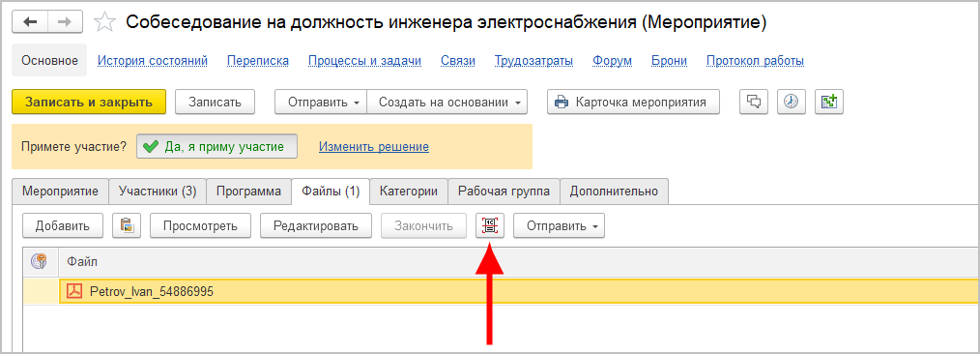Click the Просмотреть button
The image size is (980, 354).
200,225
